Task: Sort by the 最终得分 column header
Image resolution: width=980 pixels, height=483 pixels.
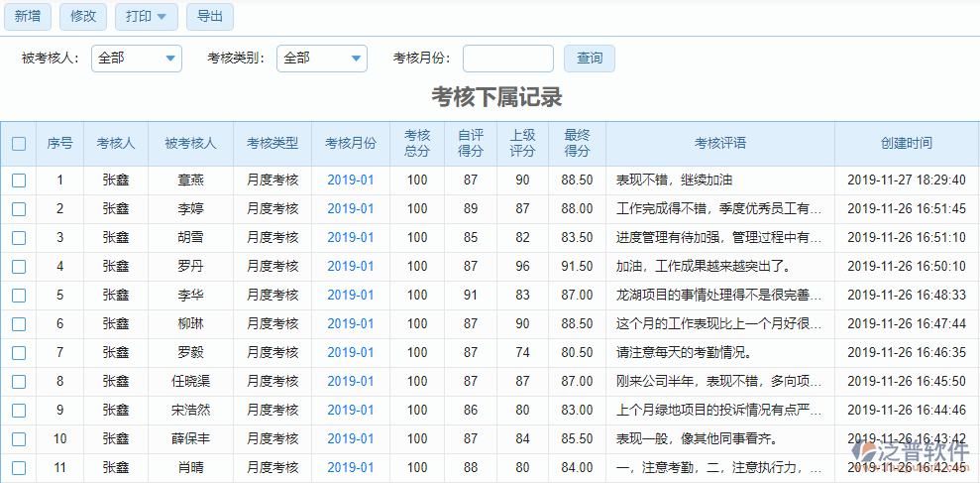Action: (x=577, y=144)
